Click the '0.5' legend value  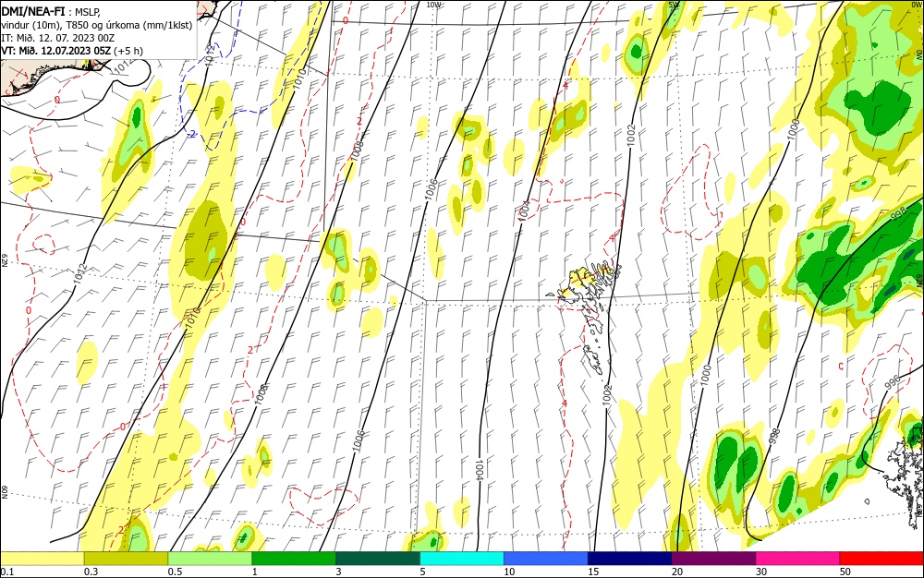(175, 572)
